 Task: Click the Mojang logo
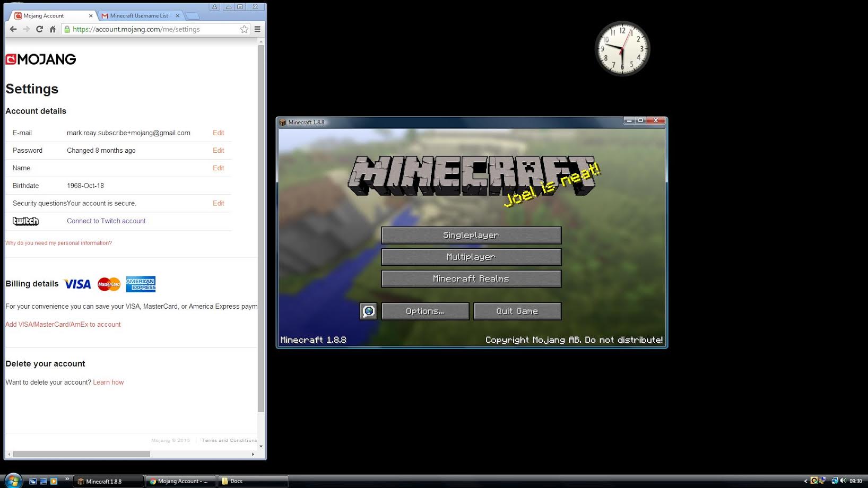click(x=41, y=59)
